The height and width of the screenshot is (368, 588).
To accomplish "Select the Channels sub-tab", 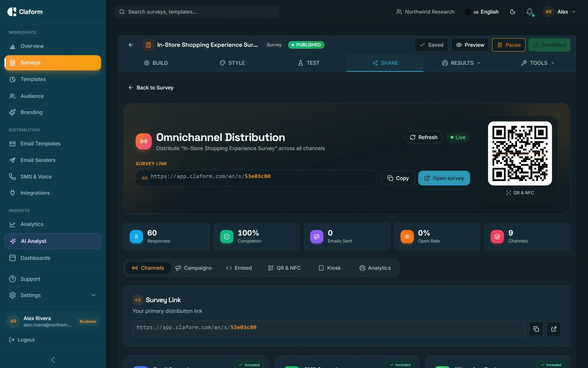I will coord(148,268).
